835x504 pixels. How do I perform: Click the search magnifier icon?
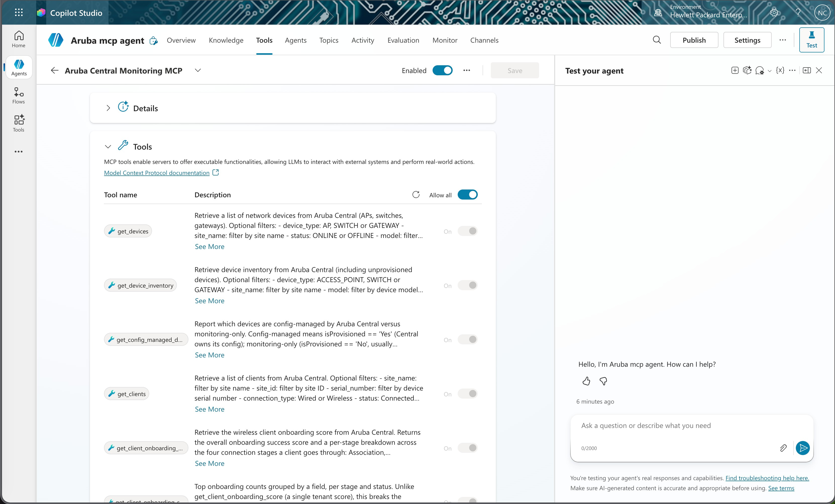[x=657, y=40]
